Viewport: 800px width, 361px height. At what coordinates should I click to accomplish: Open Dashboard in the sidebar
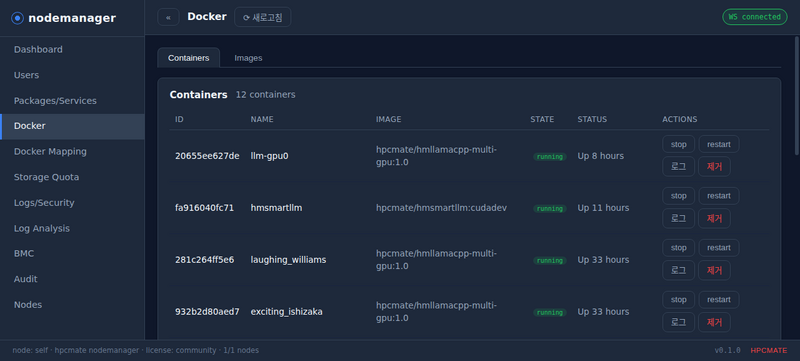pos(72,49)
